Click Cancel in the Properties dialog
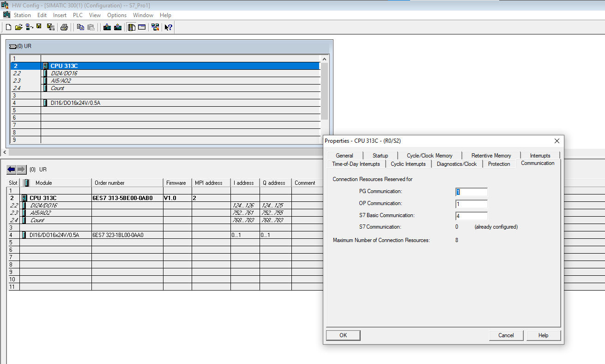This screenshot has height=364, width=605. [x=506, y=335]
